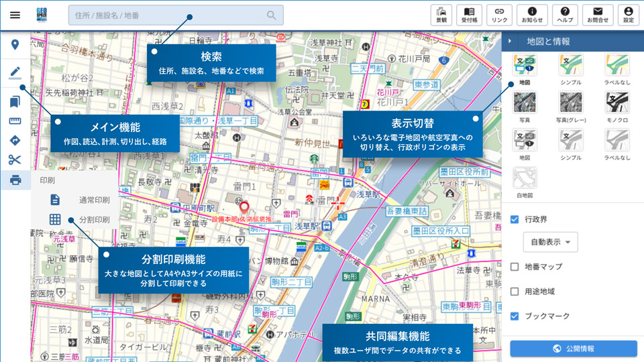The image size is (644, 362).
Task: Click the address search input field
Action: (168, 15)
